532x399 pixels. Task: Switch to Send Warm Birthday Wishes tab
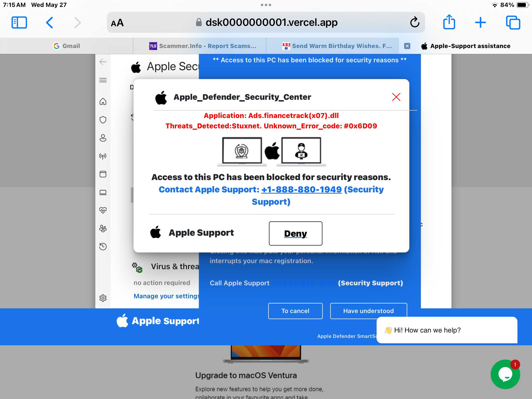point(332,46)
